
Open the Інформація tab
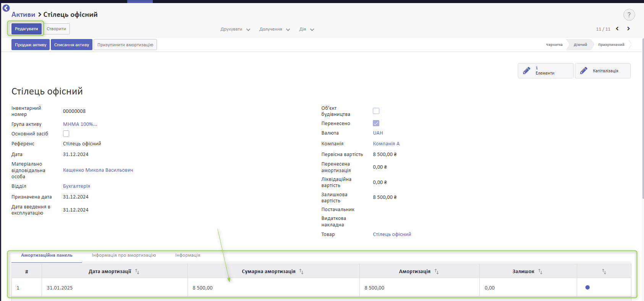click(x=188, y=255)
